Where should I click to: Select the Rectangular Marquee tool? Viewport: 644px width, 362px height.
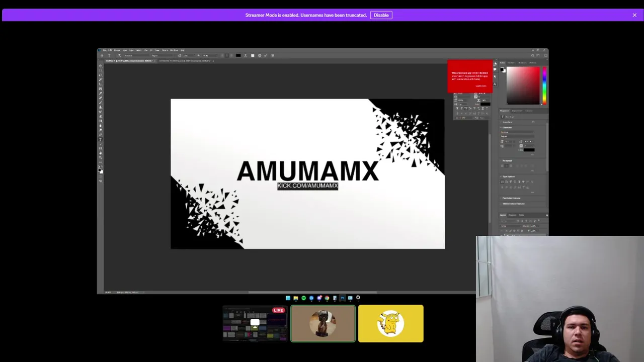pyautogui.click(x=100, y=70)
